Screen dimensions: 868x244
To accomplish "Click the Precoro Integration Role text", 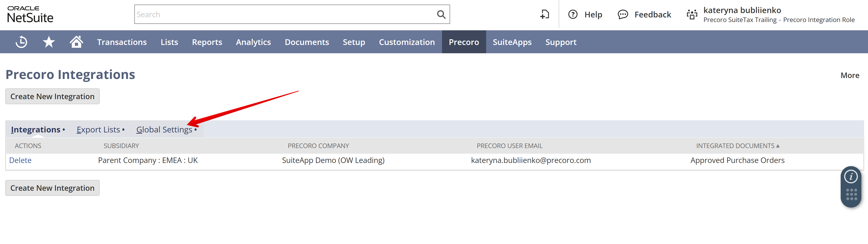I will click(819, 20).
